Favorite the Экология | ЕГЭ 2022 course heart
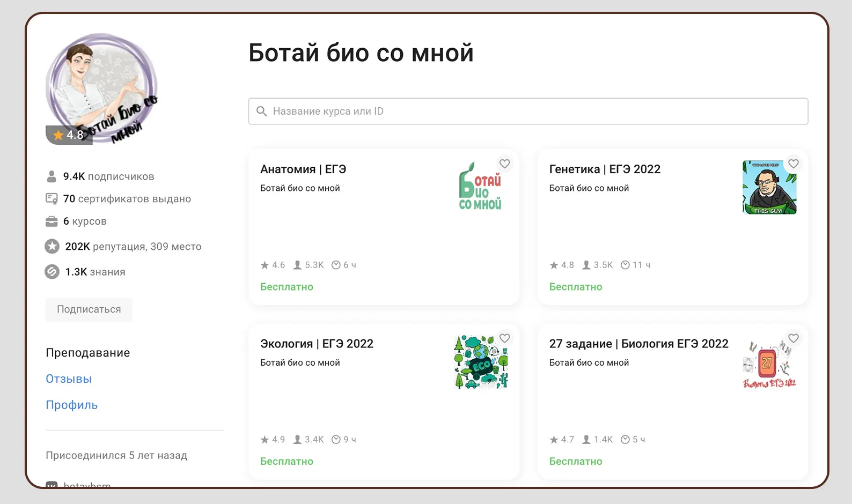Viewport: 852px width, 504px height. point(504,338)
